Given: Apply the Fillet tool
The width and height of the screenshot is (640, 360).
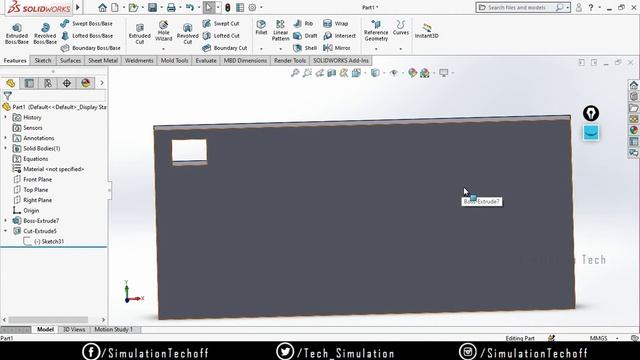Looking at the screenshot, I should click(x=261, y=27).
